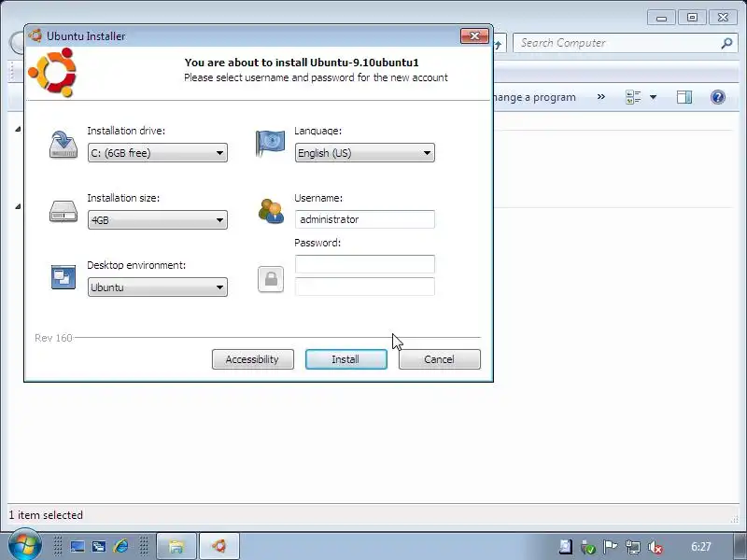Open Explorer help via question mark icon
This screenshot has width=747, height=560.
tap(718, 97)
